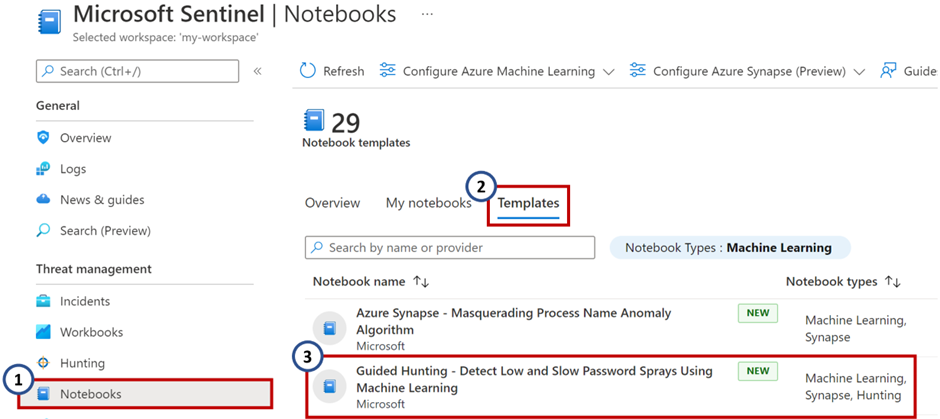Click the Refresh circular arrow icon
Screen dimensions: 940x419
tap(308, 71)
